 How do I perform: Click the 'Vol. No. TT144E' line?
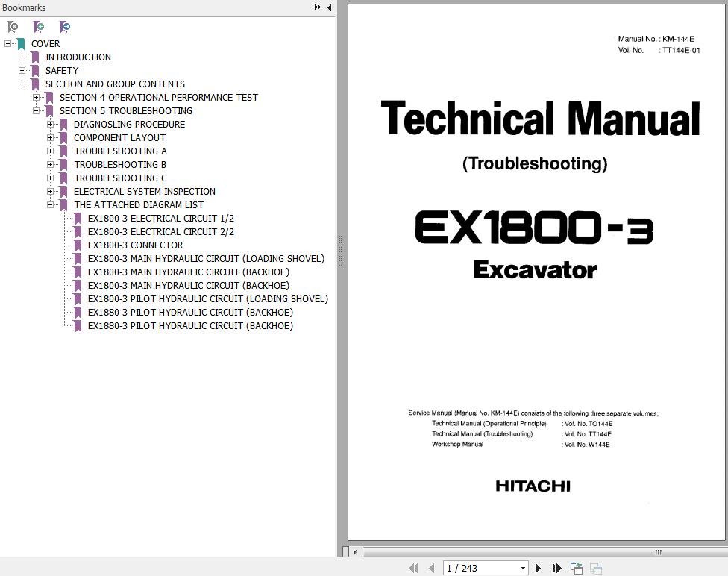[x=588, y=434]
